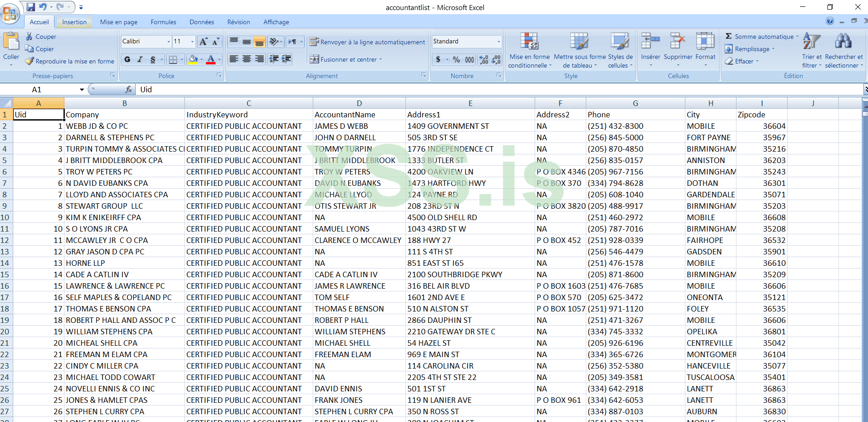Apply the yellow fill color
This screenshot has height=422, width=868.
point(193,59)
